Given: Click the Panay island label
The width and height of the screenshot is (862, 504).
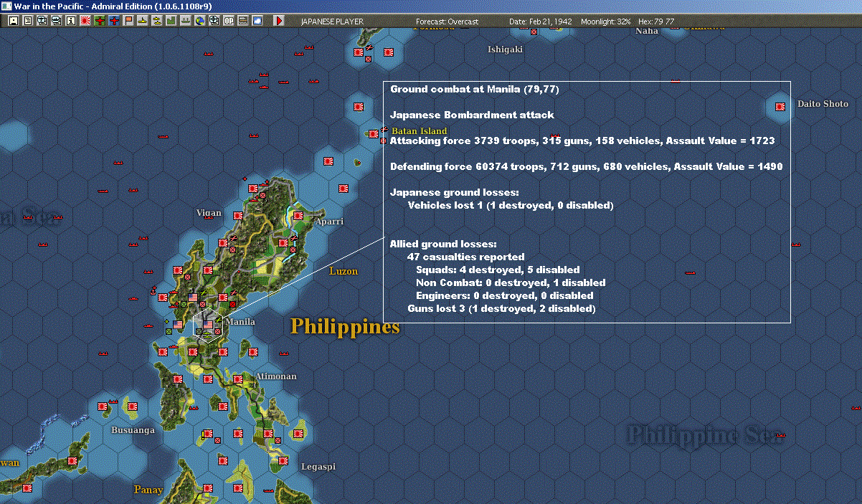Looking at the screenshot, I should pyautogui.click(x=148, y=490).
